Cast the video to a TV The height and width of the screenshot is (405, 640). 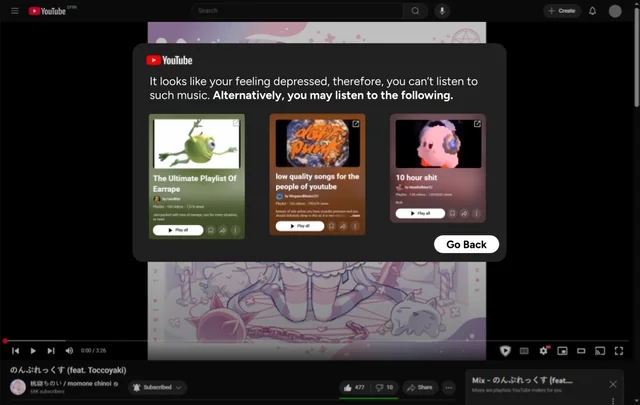click(600, 351)
